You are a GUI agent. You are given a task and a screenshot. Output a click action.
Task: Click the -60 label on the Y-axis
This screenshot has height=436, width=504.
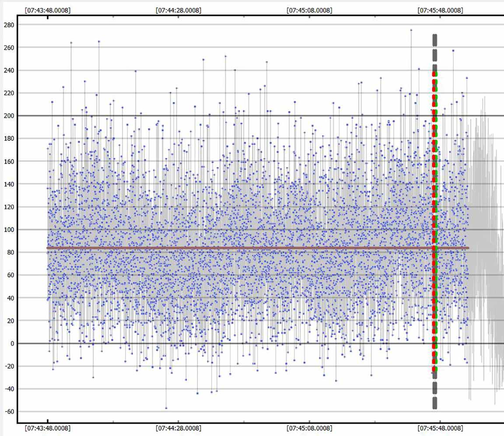pos(9,412)
